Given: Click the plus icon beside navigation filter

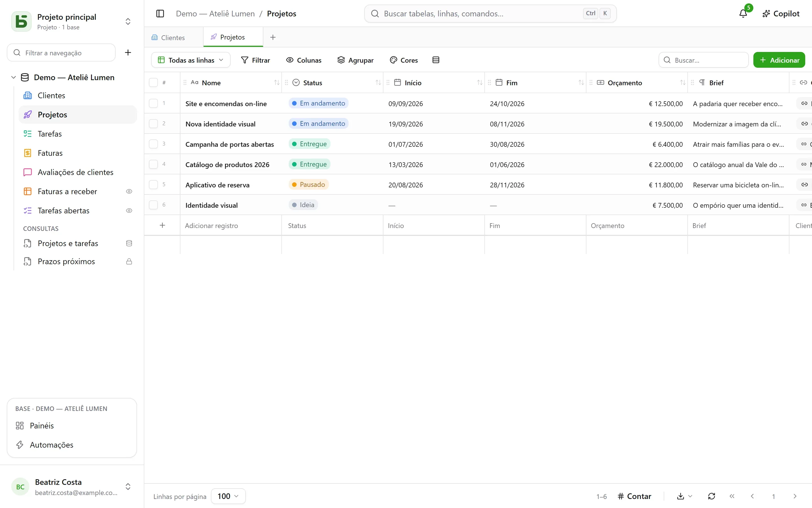Looking at the screenshot, I should (x=128, y=53).
